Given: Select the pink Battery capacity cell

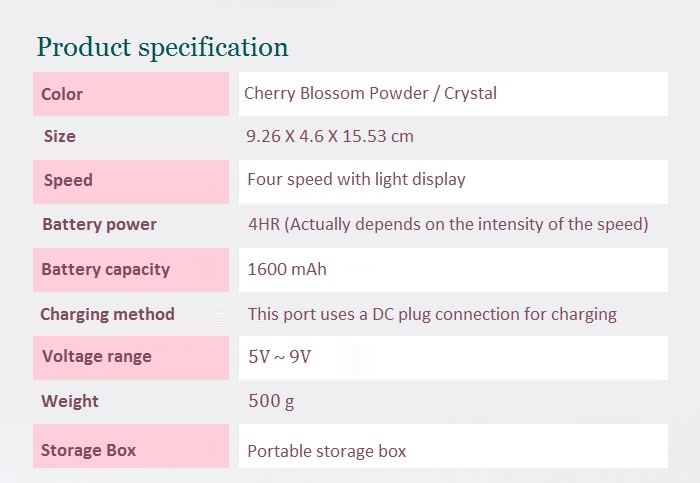Looking at the screenshot, I should tap(131, 270).
